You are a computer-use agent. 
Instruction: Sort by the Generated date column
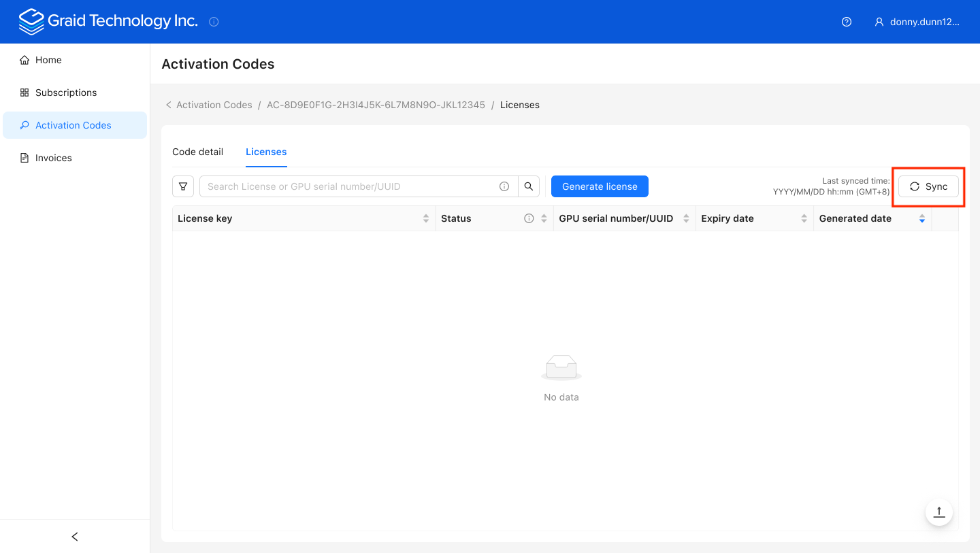[922, 218]
